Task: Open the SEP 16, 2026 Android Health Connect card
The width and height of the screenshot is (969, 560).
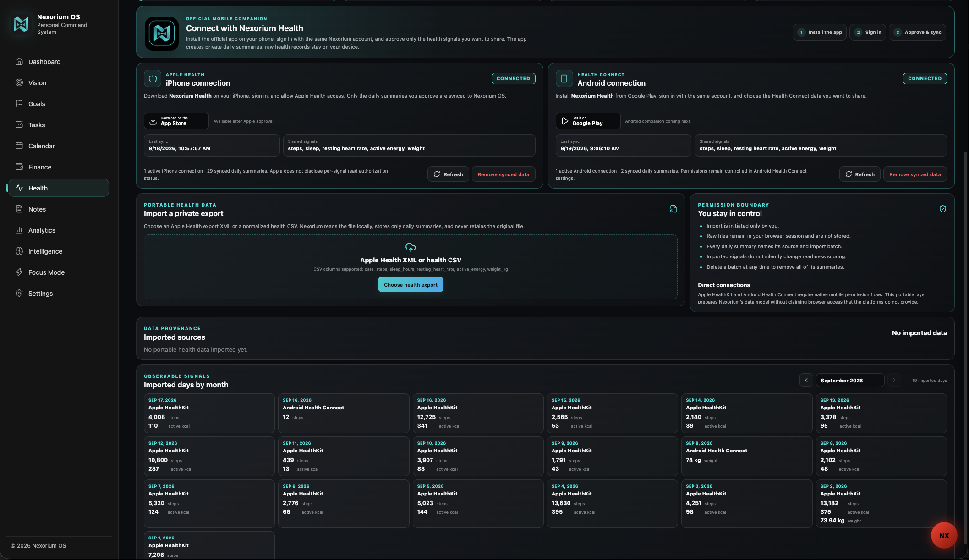Action: pos(343,413)
